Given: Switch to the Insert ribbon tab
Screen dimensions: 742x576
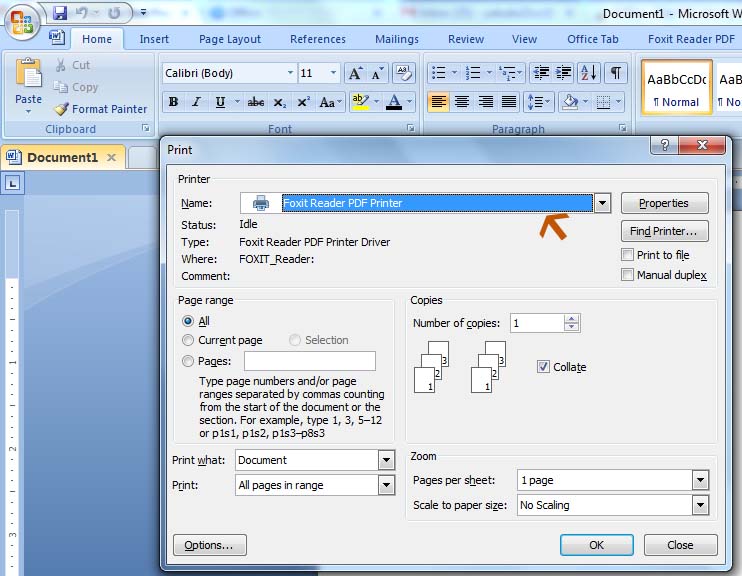Looking at the screenshot, I should click(x=154, y=39).
